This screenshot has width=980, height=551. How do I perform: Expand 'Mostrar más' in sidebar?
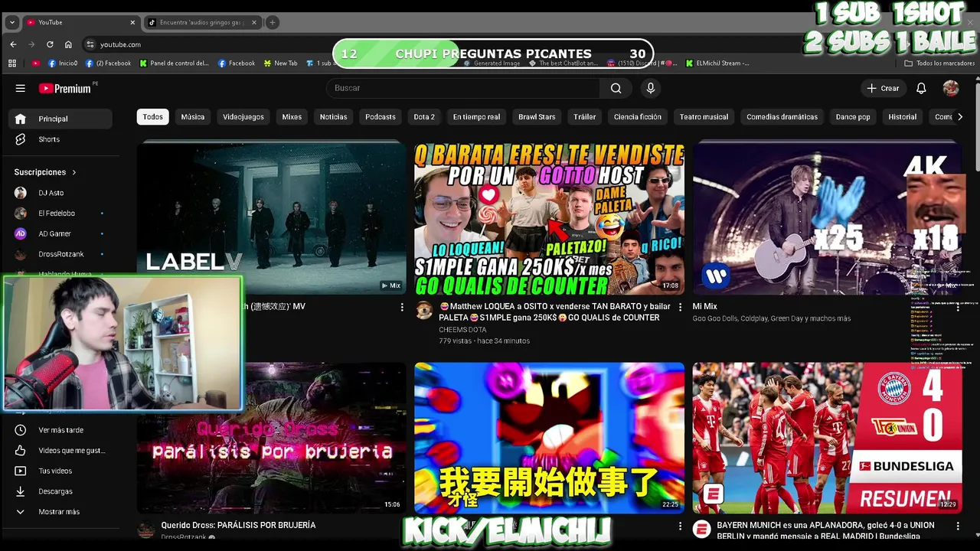coord(60,512)
